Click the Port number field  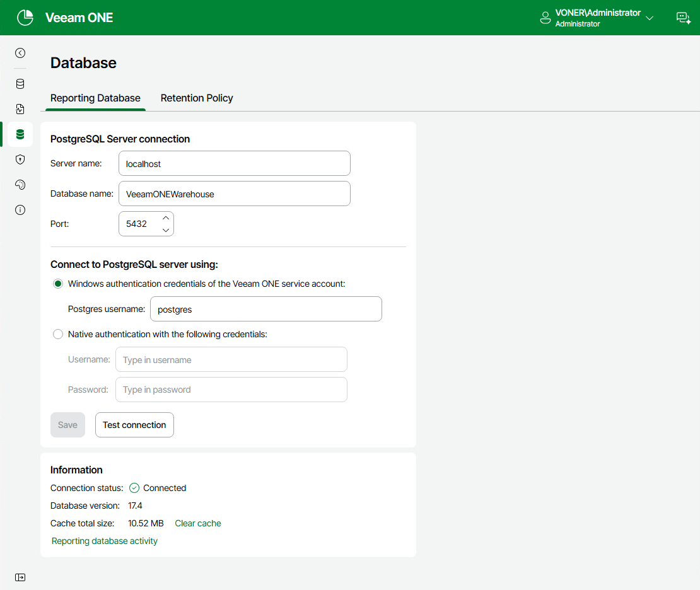pos(146,224)
